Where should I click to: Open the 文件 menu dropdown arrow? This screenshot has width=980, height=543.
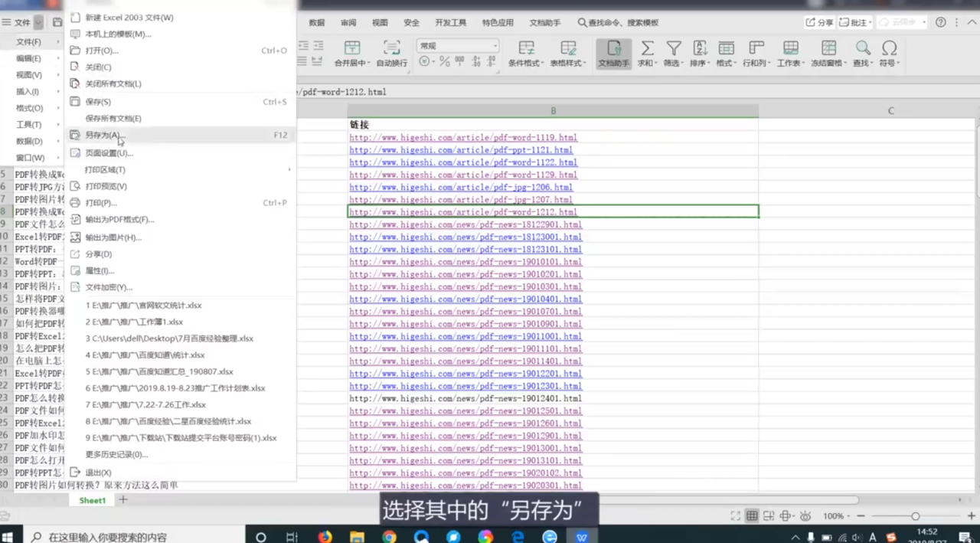38,23
